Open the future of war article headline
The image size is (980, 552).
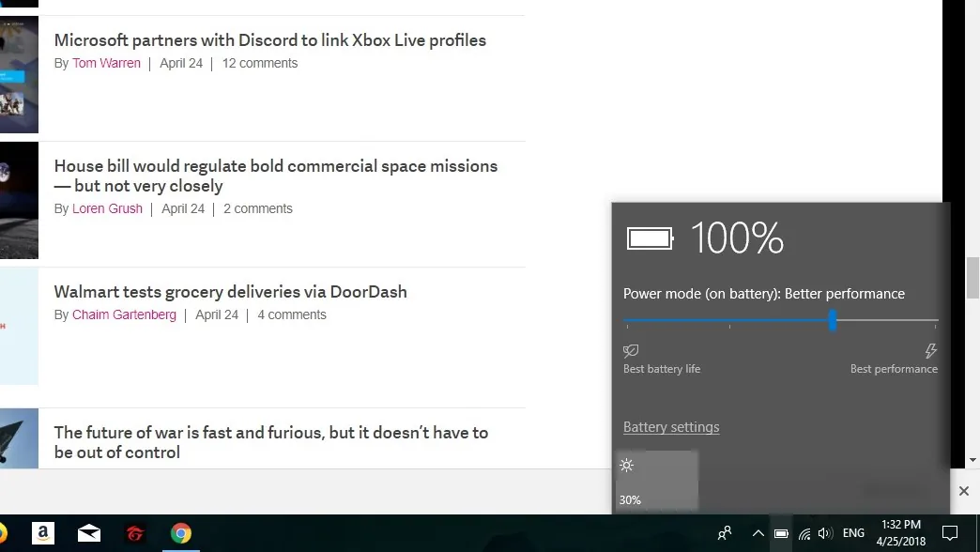point(271,442)
